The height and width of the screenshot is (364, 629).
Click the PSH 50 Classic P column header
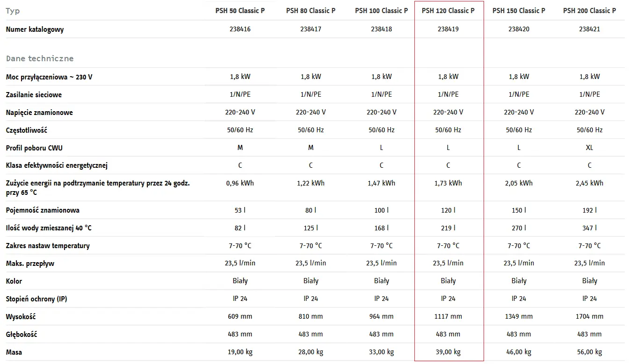coord(240,11)
